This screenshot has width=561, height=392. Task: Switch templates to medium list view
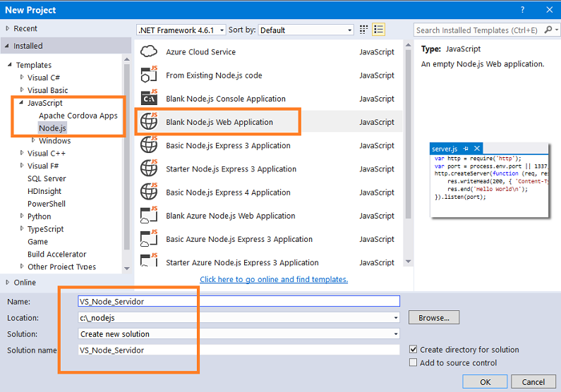378,30
